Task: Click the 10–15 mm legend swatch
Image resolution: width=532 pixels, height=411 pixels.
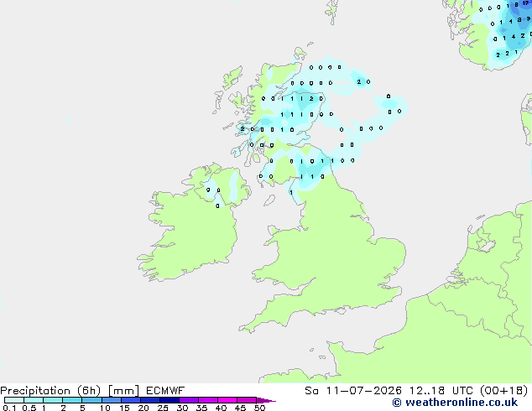Action: click(x=112, y=400)
